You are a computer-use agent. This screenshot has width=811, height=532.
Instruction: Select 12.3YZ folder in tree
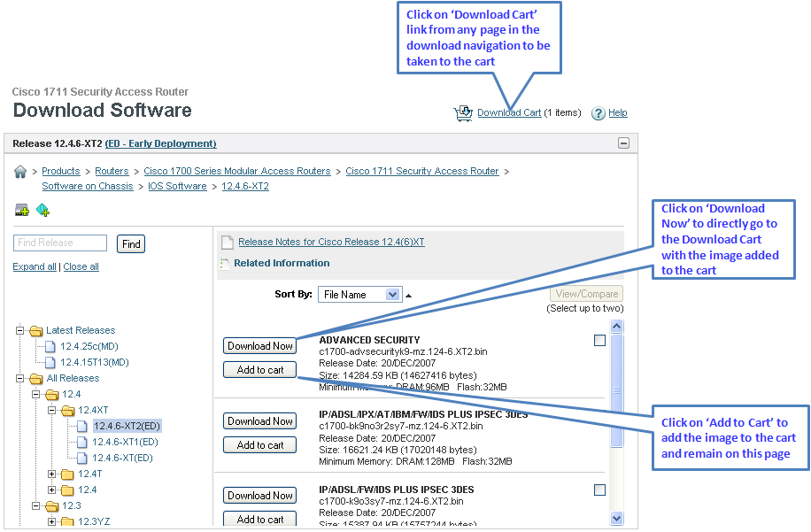94,521
